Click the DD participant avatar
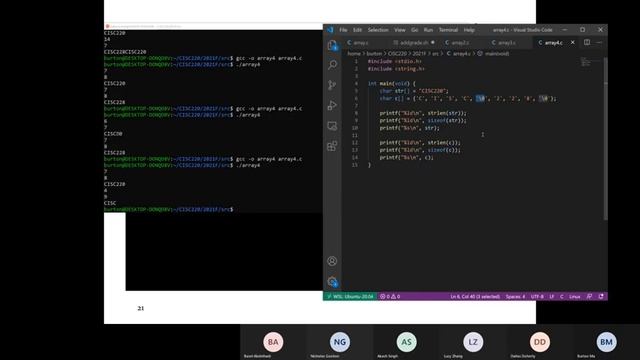The image size is (640, 360). click(540, 342)
